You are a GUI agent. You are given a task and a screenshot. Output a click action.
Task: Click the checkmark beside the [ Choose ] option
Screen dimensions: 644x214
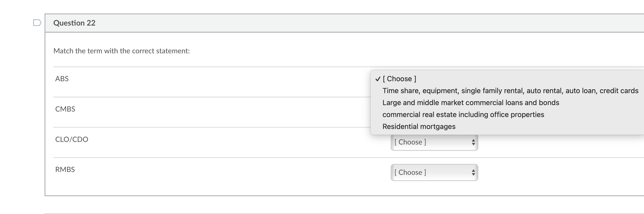(377, 79)
